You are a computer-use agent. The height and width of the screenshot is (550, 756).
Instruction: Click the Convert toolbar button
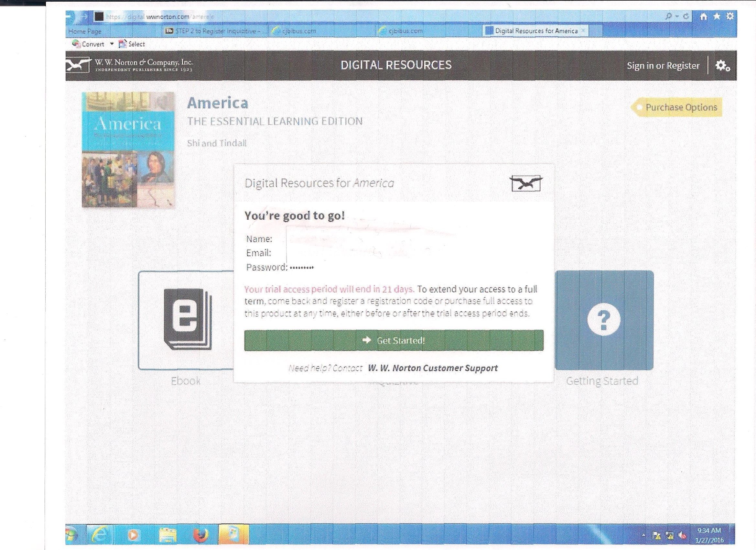(88, 44)
